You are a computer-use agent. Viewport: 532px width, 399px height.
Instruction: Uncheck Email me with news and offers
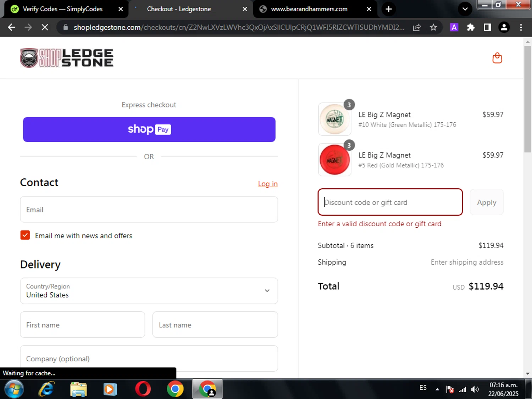(25, 235)
